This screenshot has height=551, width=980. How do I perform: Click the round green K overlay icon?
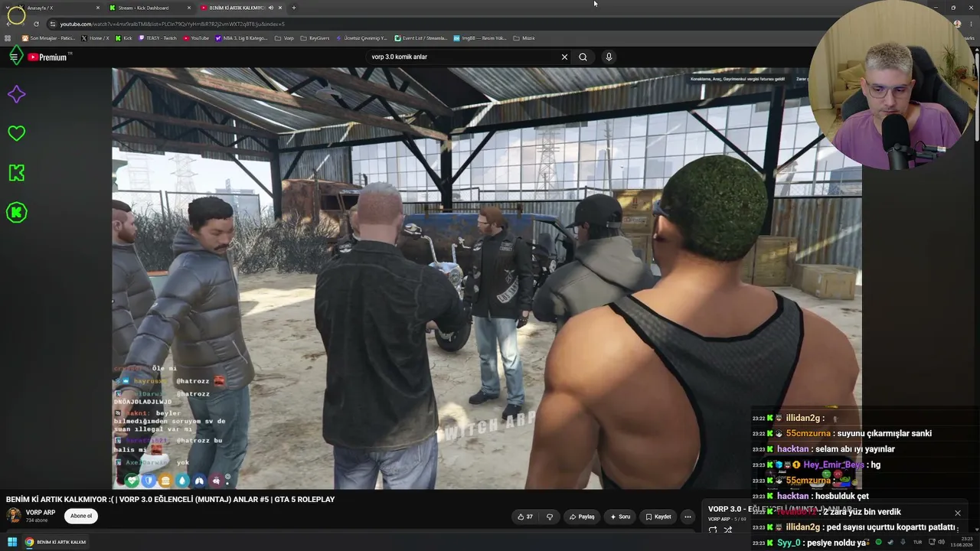(16, 212)
